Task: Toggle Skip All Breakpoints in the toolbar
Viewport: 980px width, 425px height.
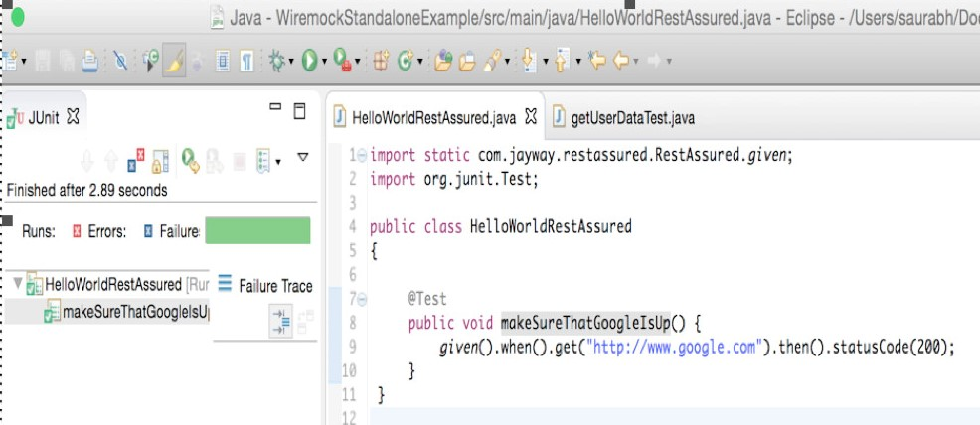Action: click(120, 61)
